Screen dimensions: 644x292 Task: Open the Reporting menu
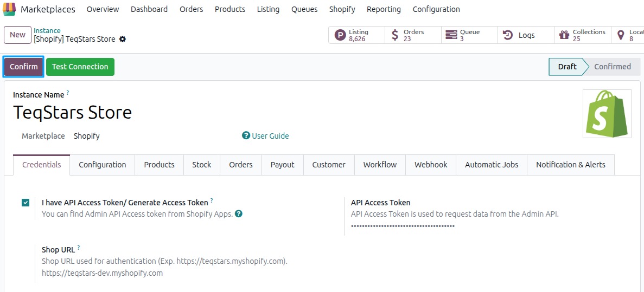coord(384,9)
